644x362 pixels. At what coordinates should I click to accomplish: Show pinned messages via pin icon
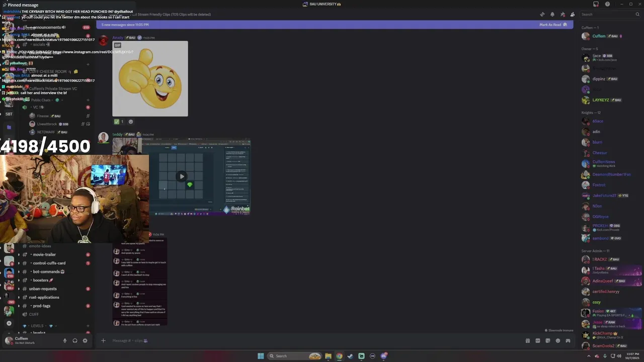coord(562,15)
